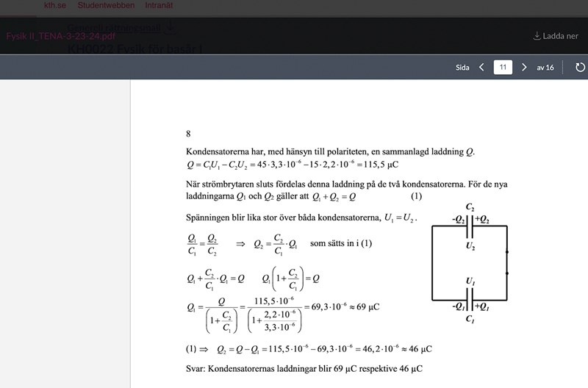Click the C2 capacitor label in the diagram
Image resolution: width=588 pixels, height=388 pixels.
click(470, 208)
